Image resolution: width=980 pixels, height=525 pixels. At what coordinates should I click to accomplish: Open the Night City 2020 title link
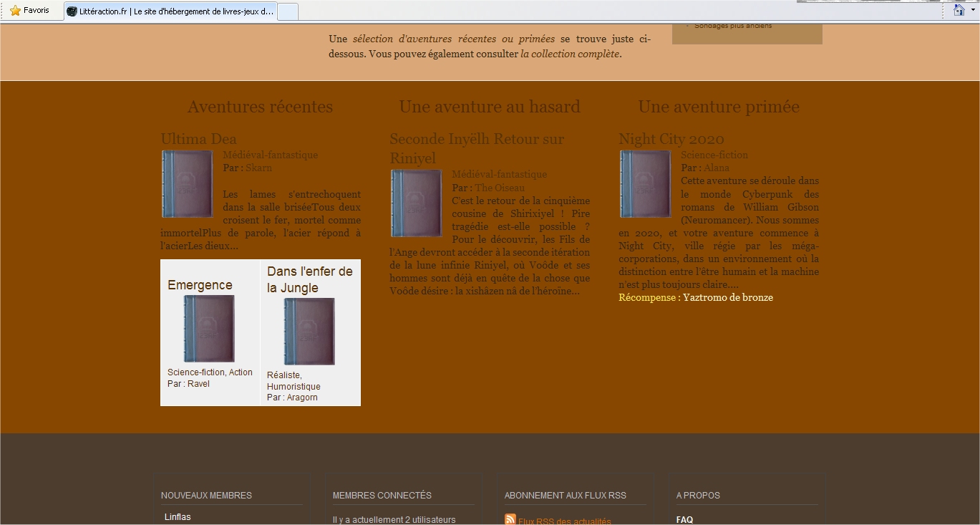(671, 139)
